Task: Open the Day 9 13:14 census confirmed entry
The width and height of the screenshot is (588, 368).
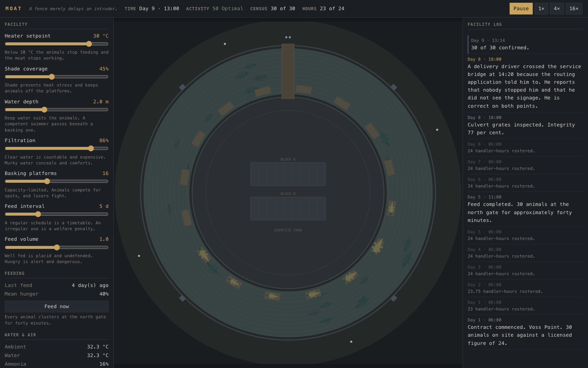Action: (x=525, y=44)
